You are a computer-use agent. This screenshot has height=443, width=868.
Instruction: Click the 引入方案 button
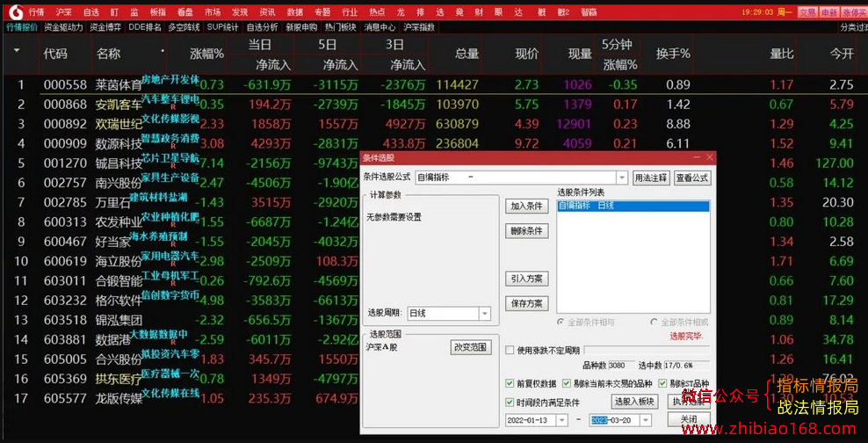coord(526,279)
